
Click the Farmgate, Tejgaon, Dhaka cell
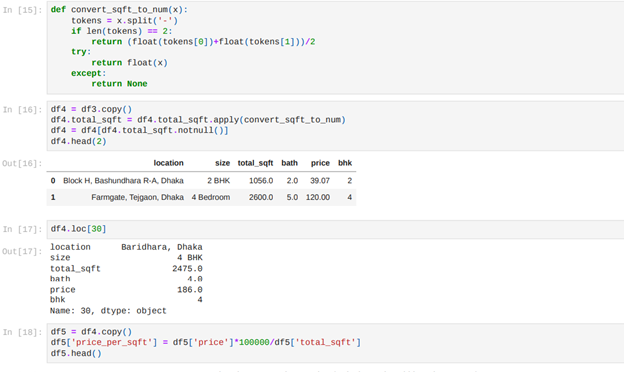tap(137, 197)
